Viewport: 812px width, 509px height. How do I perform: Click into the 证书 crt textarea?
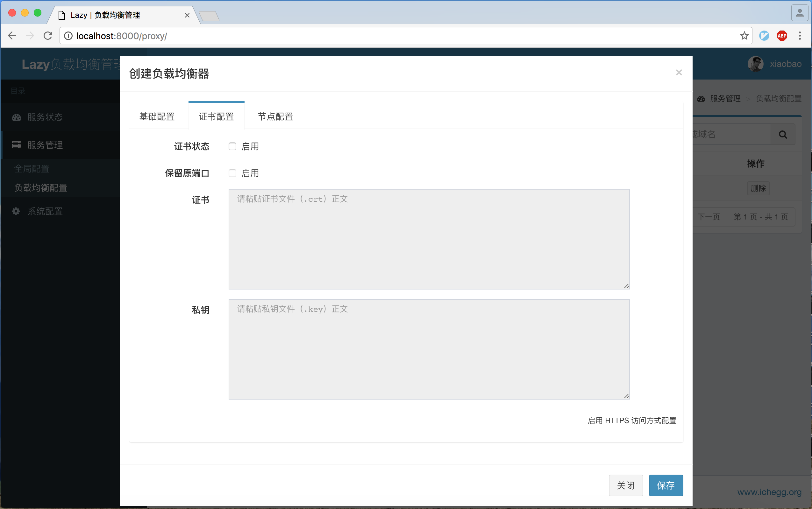coord(429,239)
